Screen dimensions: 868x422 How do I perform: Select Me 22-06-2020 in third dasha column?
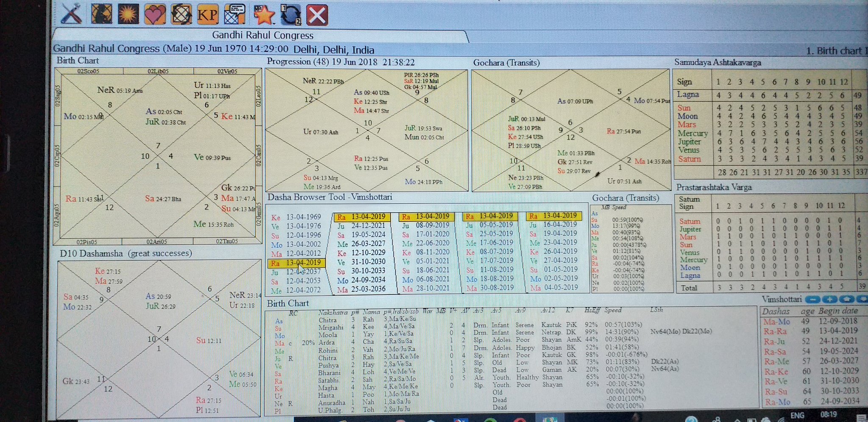coord(426,243)
